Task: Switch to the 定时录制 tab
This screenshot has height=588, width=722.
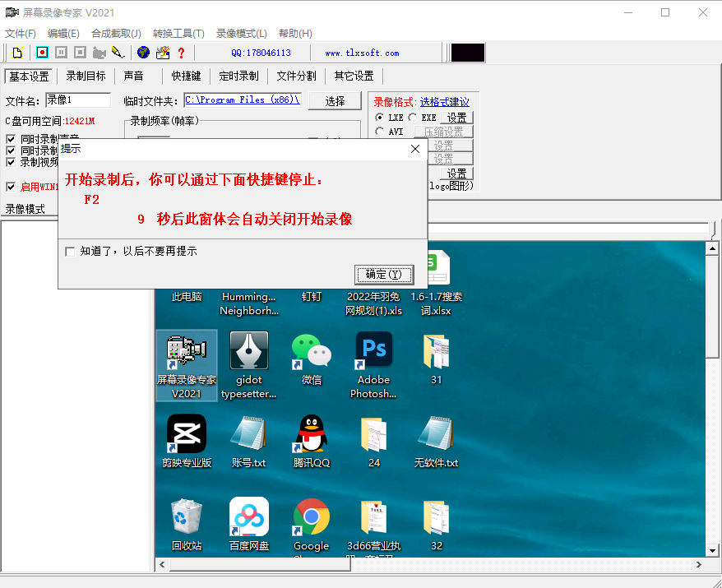Action: 238,76
